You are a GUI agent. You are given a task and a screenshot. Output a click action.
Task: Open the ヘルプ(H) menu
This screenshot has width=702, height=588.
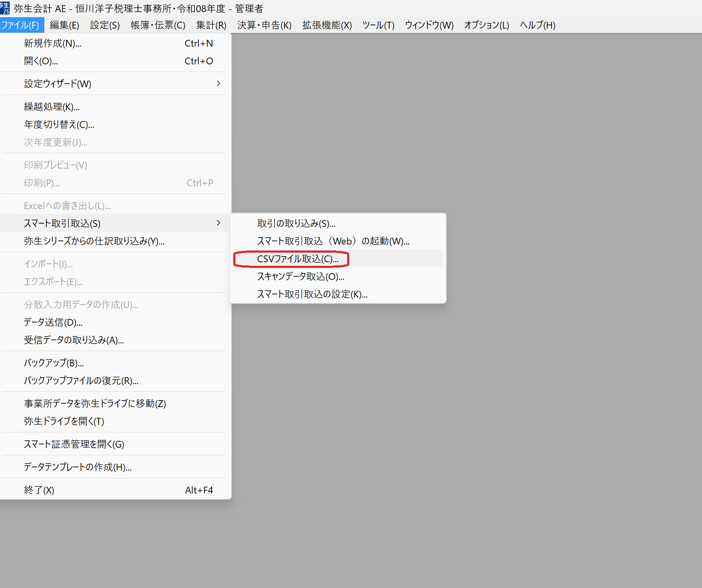tap(537, 25)
